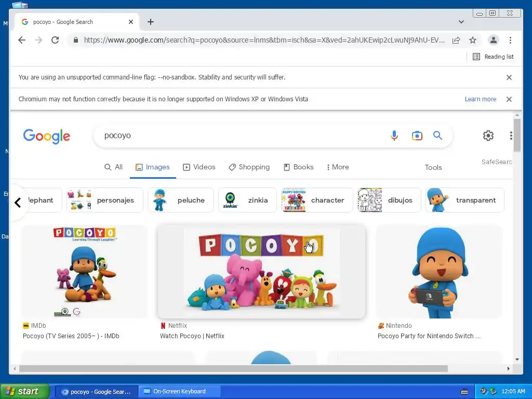The image size is (532, 399).
Task: Dismiss the Windows XP unsupported warning bar
Action: 509,99
